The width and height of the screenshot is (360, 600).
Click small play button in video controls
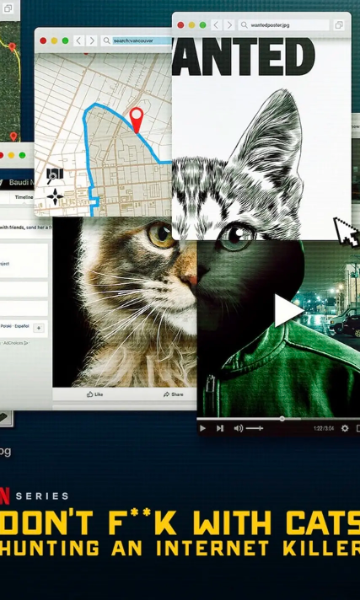(x=203, y=428)
